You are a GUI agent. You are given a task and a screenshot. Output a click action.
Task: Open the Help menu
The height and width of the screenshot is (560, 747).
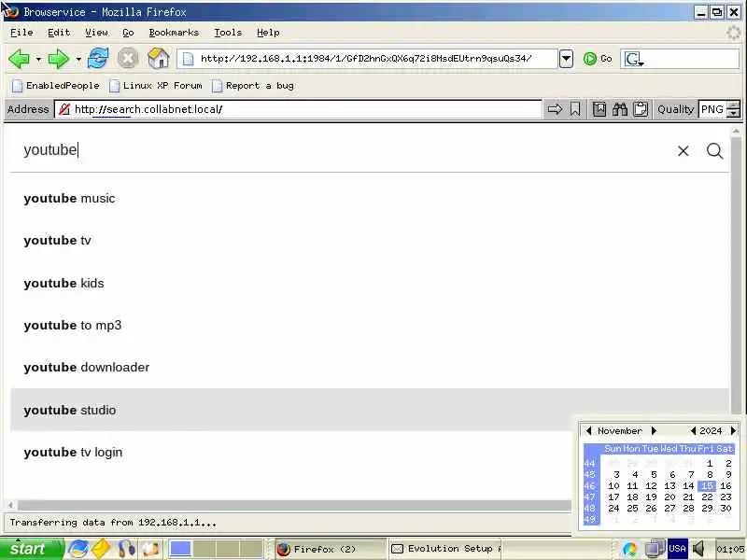click(x=268, y=33)
